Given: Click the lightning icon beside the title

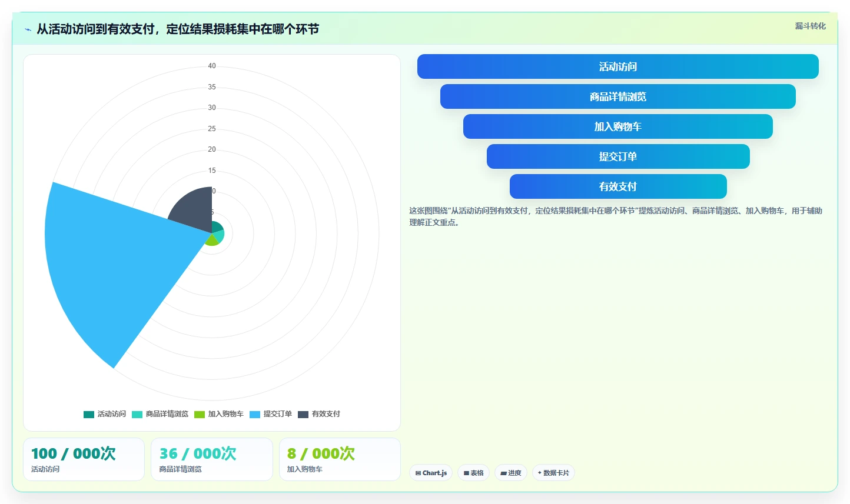Looking at the screenshot, I should coord(28,29).
